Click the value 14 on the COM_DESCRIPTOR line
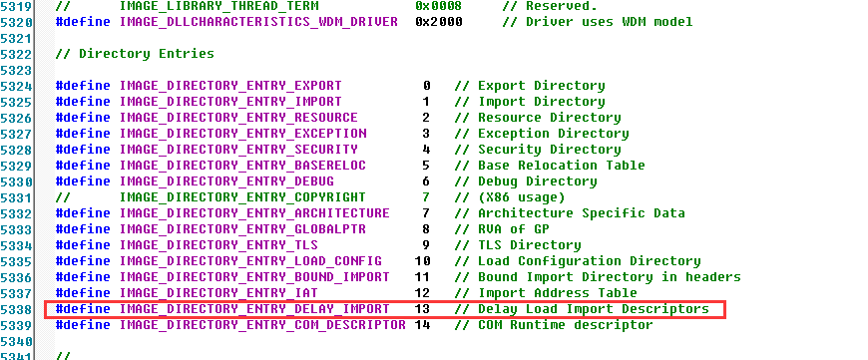 point(422,325)
